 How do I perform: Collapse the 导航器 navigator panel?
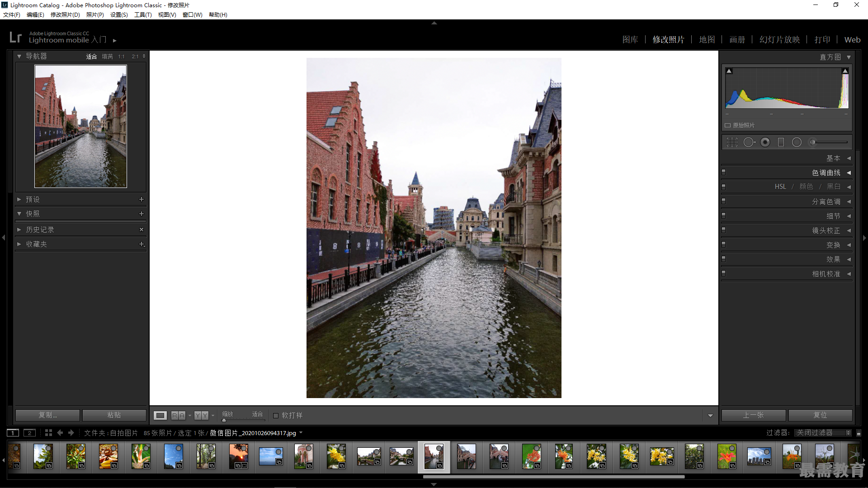(19, 56)
